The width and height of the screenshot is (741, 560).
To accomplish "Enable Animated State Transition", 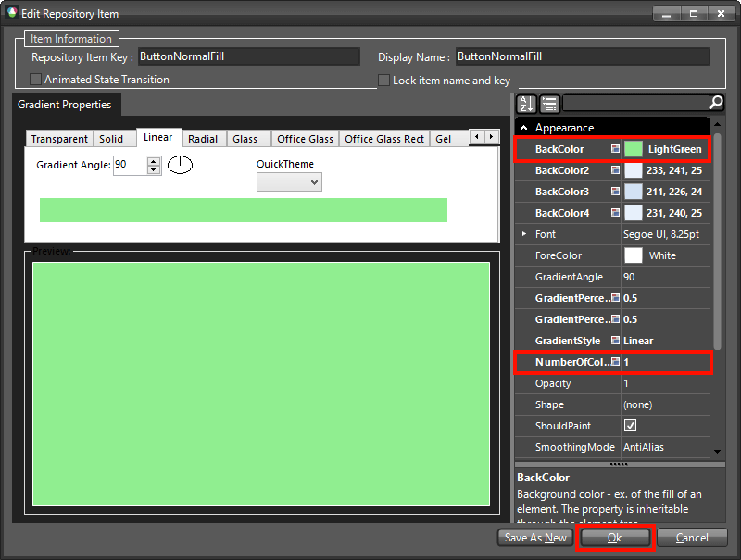I will click(x=34, y=80).
